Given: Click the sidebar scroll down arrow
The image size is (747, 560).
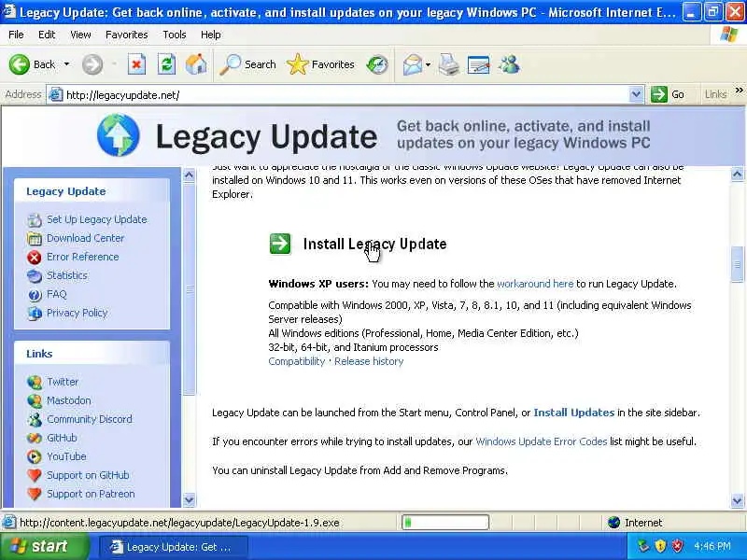Looking at the screenshot, I should (x=190, y=500).
